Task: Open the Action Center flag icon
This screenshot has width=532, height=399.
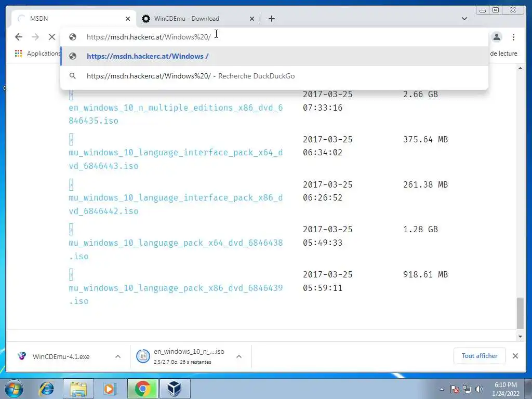Action: [x=455, y=390]
